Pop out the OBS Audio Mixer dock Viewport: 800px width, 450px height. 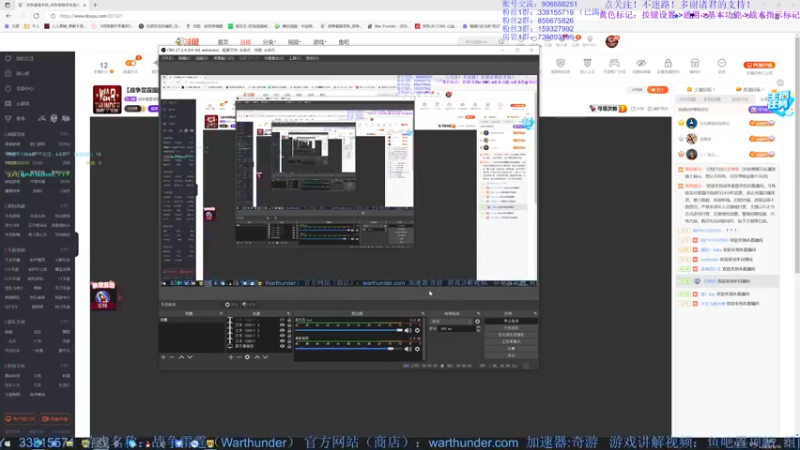(423, 313)
